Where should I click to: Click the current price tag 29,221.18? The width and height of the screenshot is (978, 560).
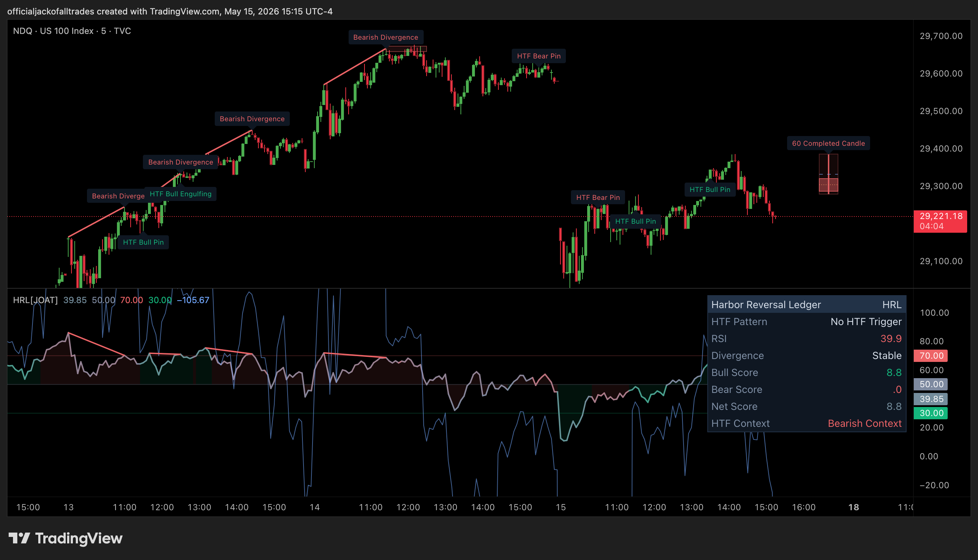pyautogui.click(x=940, y=221)
